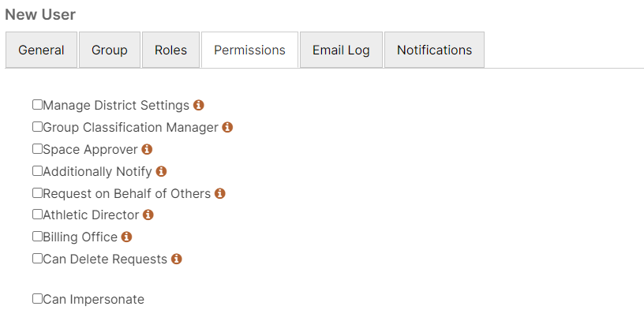Go to the Roles tab
Screen dimensions: 644x336
(x=170, y=50)
